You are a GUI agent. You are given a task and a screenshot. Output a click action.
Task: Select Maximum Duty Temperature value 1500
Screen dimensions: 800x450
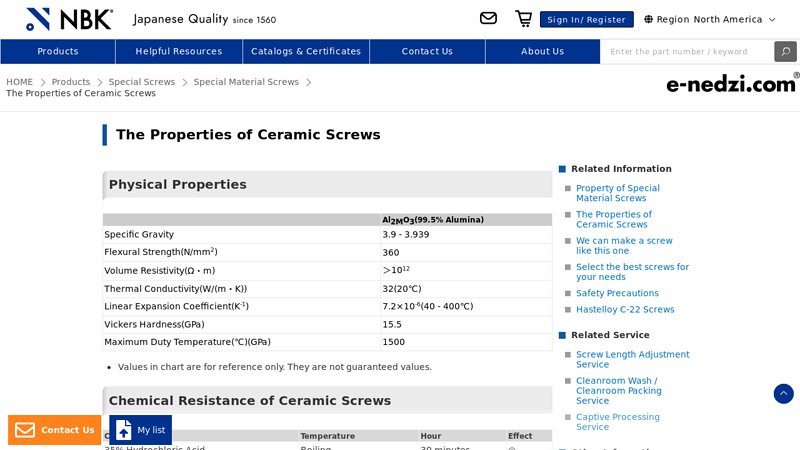pyautogui.click(x=393, y=342)
